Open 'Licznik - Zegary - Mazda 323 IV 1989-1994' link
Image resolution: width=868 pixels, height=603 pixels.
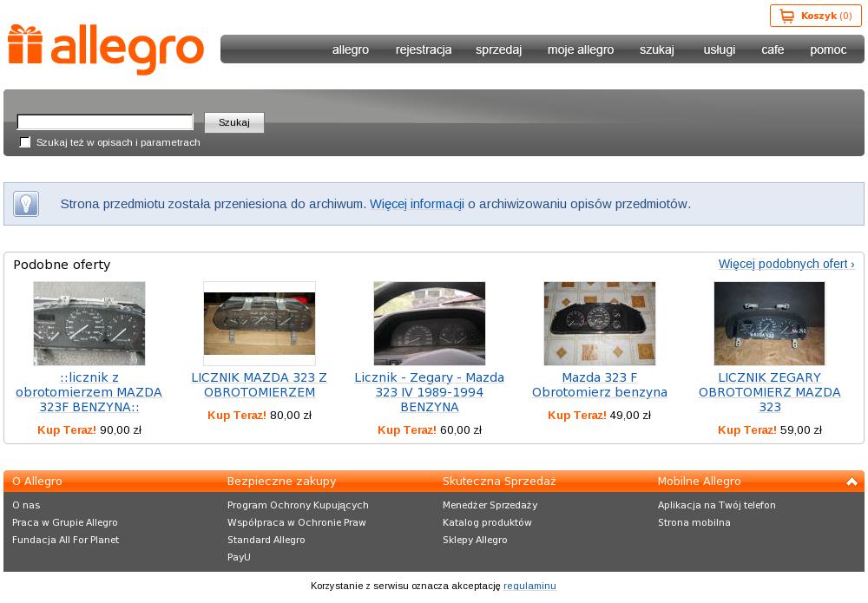point(430,392)
